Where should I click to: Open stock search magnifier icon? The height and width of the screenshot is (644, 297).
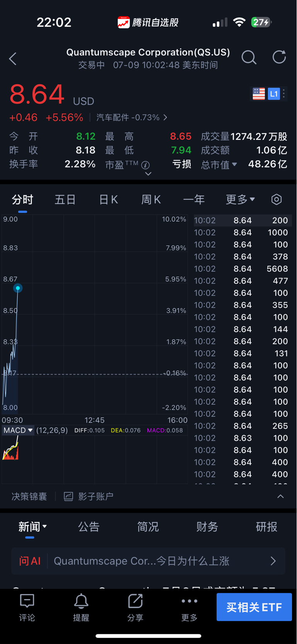point(249,58)
